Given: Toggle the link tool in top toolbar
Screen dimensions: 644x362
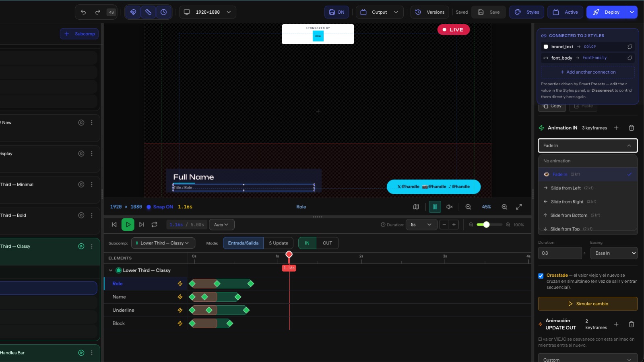Looking at the screenshot, I should point(133,12).
